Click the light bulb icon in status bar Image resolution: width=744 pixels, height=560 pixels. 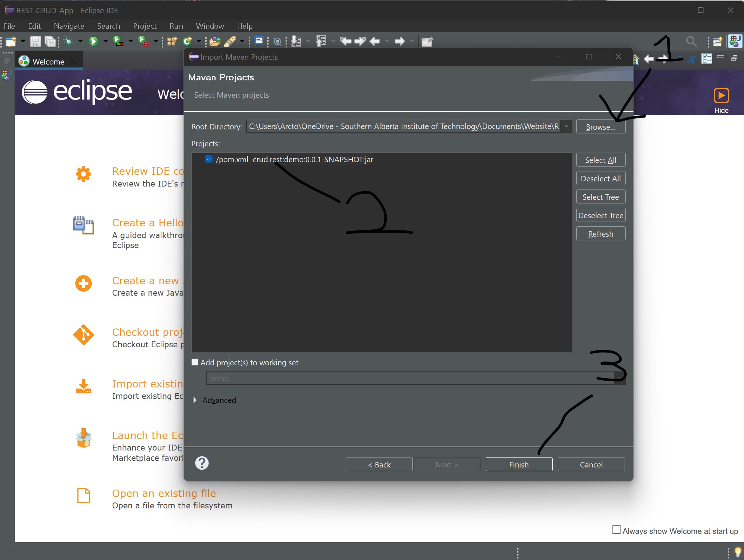click(738, 552)
